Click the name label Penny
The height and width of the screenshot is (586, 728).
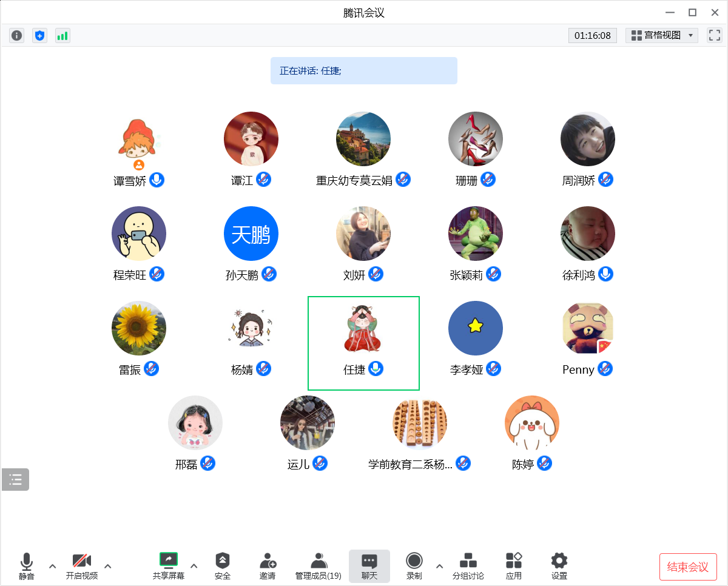pyautogui.click(x=578, y=370)
